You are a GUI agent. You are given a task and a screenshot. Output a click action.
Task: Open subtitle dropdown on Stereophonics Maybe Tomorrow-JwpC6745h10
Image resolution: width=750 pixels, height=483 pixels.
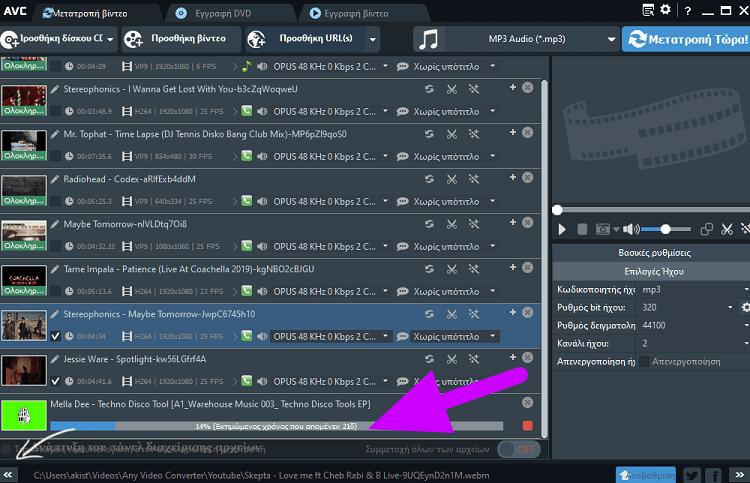tap(454, 336)
